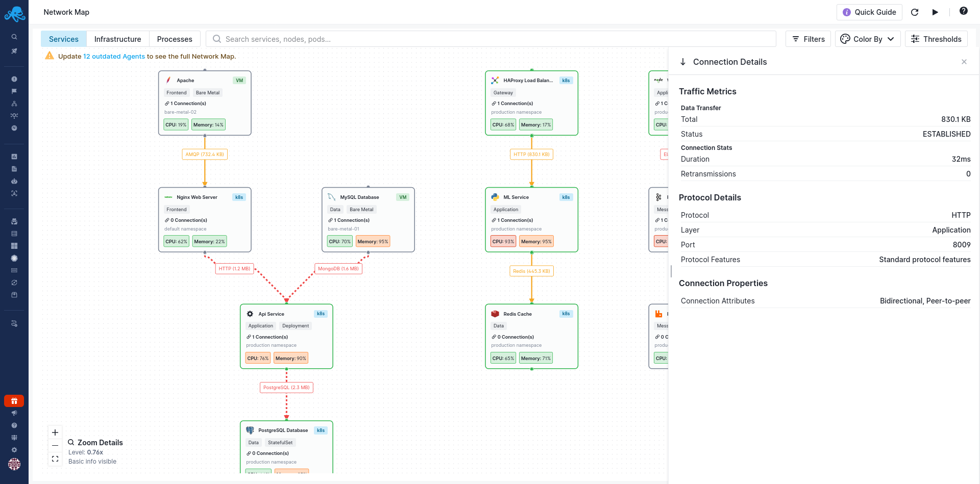Click the octopus logo at top left
This screenshot has height=484, width=980.
click(14, 14)
